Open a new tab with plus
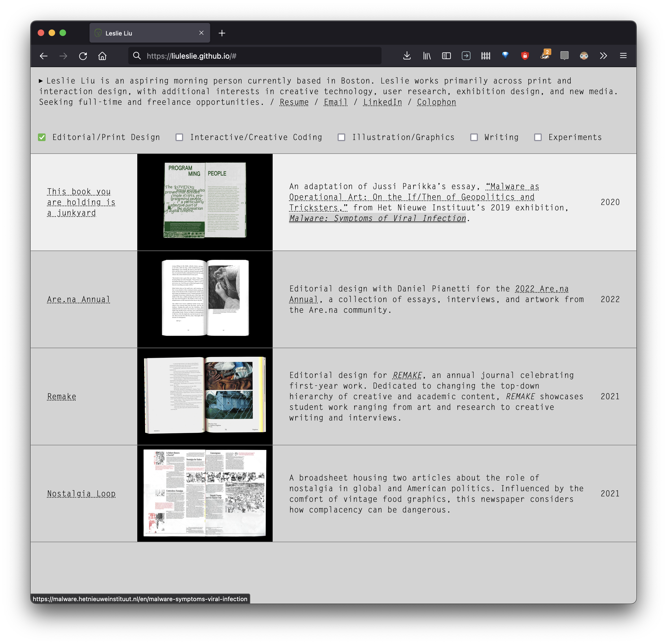 pyautogui.click(x=222, y=33)
